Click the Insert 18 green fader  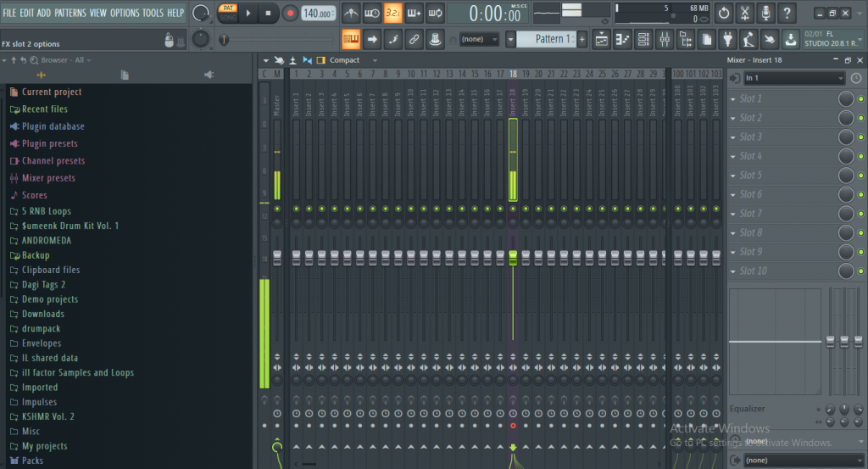pyautogui.click(x=513, y=258)
